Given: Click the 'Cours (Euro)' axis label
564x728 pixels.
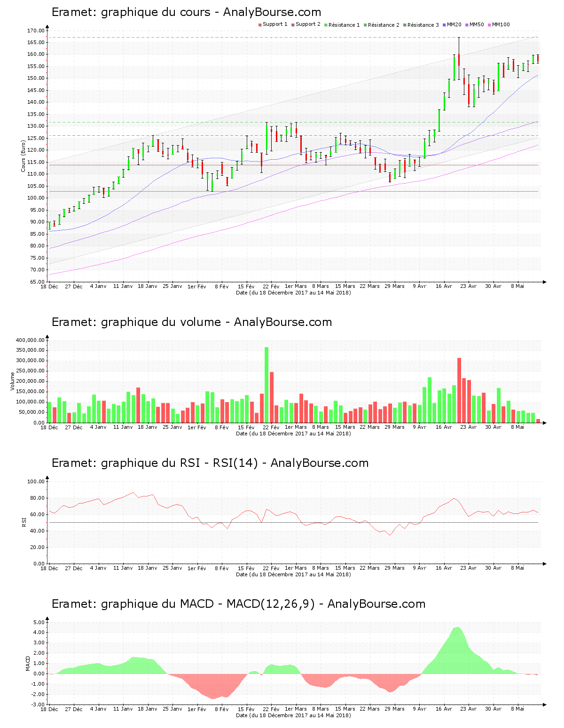Looking at the screenshot, I should point(23,156).
